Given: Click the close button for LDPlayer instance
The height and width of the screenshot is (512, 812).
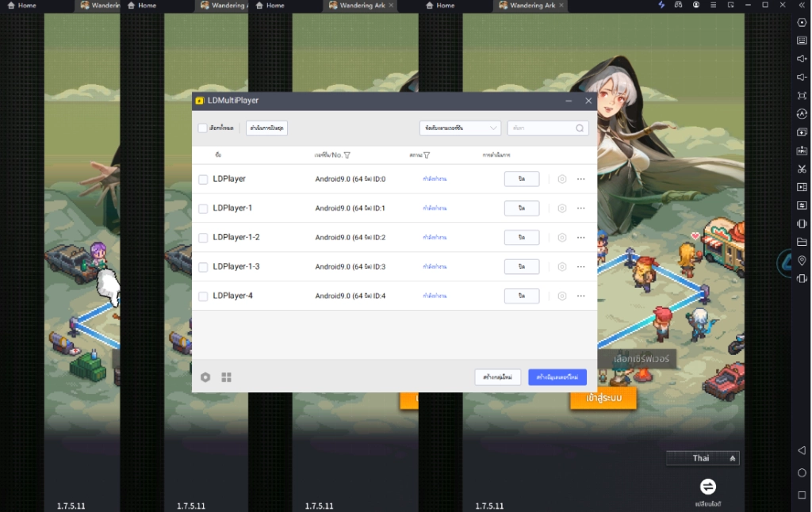Looking at the screenshot, I should [x=522, y=179].
